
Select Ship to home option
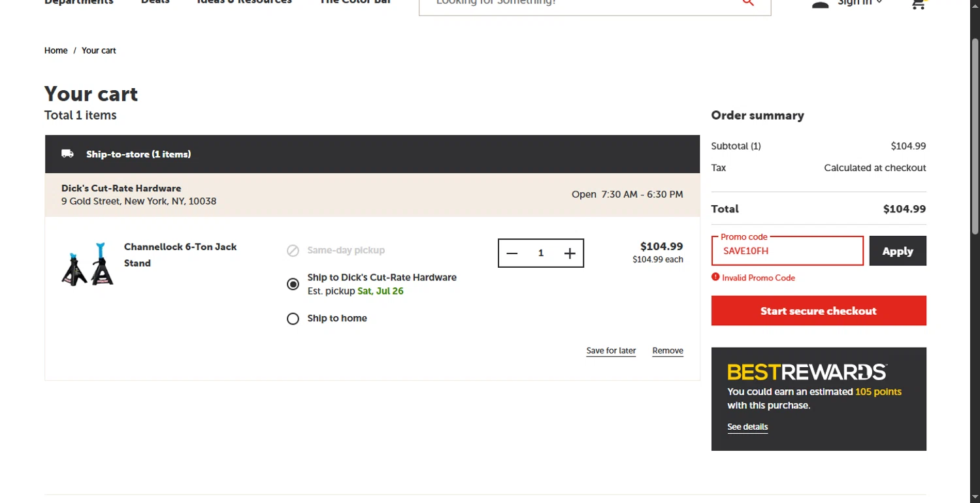tap(293, 319)
